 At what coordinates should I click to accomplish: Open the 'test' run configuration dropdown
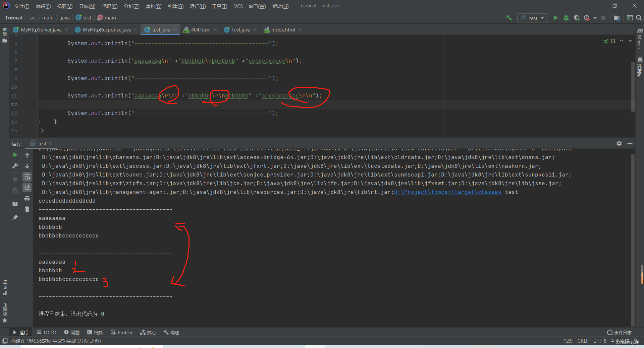point(533,18)
